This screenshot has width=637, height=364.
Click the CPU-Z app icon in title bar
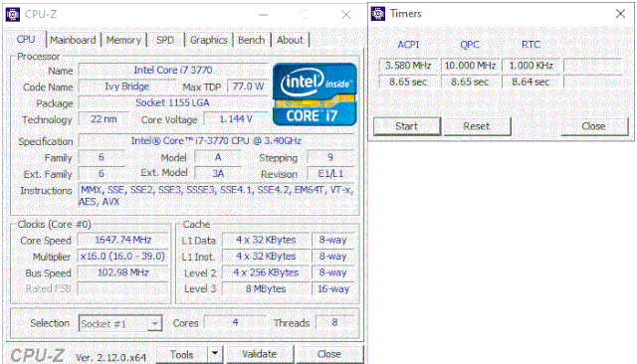13,15
